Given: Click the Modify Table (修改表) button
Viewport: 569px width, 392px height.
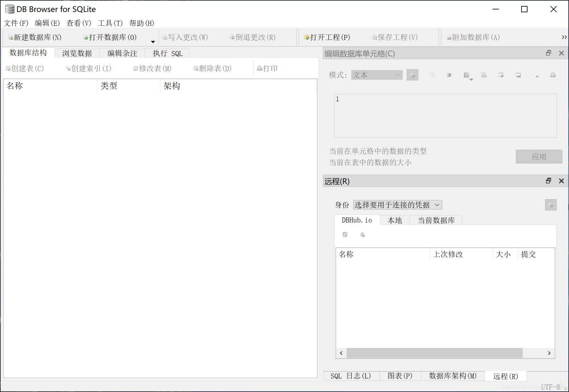Looking at the screenshot, I should 153,69.
